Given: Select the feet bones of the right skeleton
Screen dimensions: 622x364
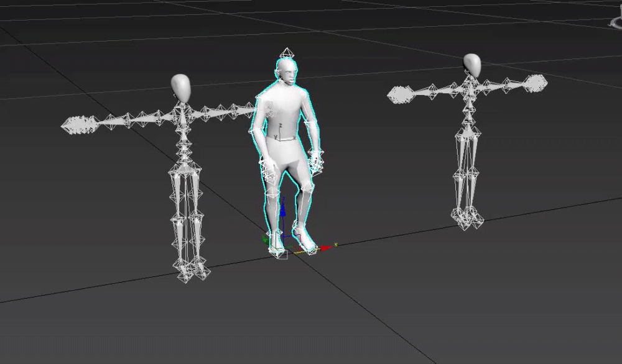Looking at the screenshot, I should pos(467,217).
